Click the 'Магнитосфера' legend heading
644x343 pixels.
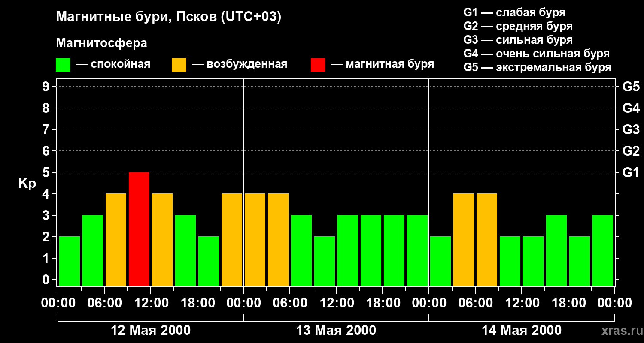tap(101, 43)
